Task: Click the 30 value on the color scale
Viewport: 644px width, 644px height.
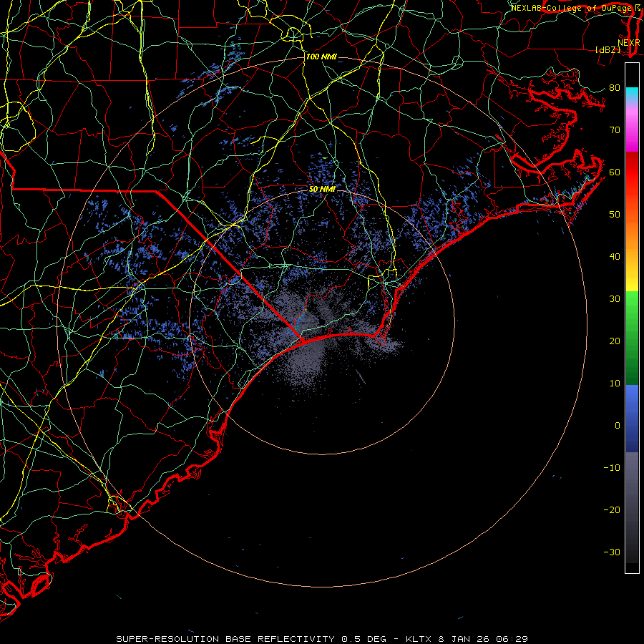Action: tap(615, 298)
